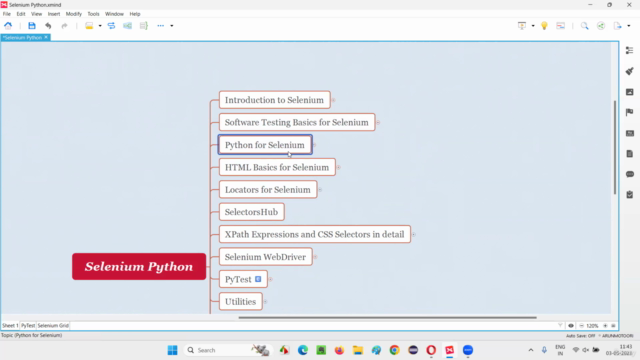
Task: Open the topic insert dropdown arrow
Action: (100, 26)
